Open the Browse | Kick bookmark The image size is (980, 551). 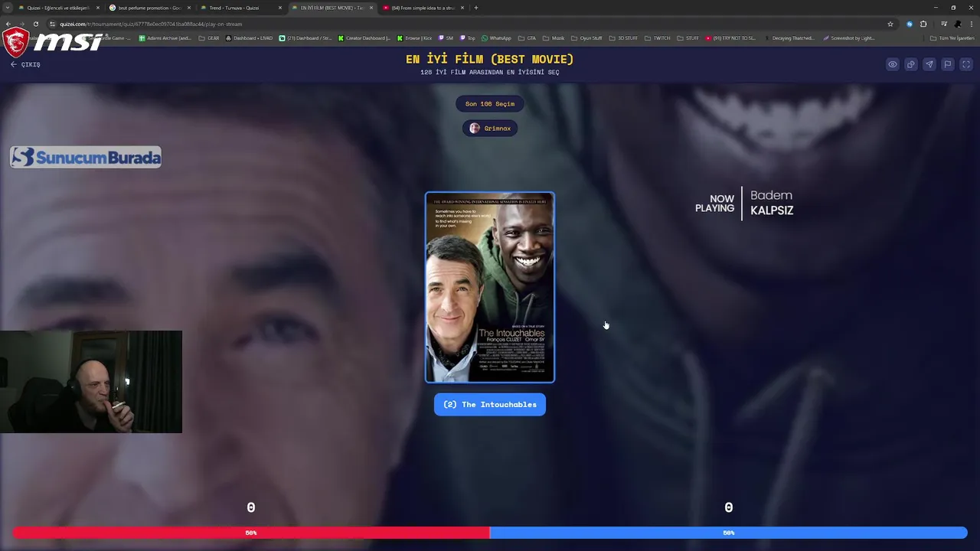pos(414,37)
